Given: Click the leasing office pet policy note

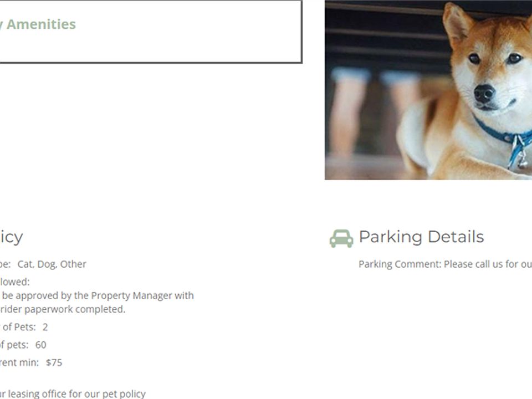Looking at the screenshot, I should tap(72, 394).
